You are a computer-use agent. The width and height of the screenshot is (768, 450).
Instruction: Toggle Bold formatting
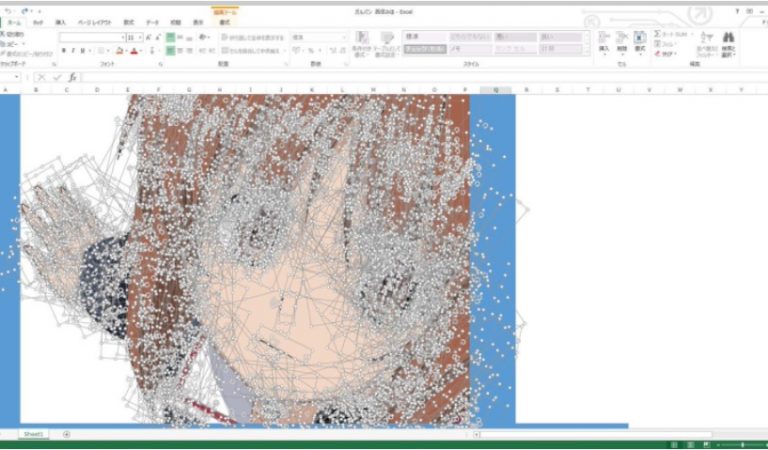[x=64, y=51]
